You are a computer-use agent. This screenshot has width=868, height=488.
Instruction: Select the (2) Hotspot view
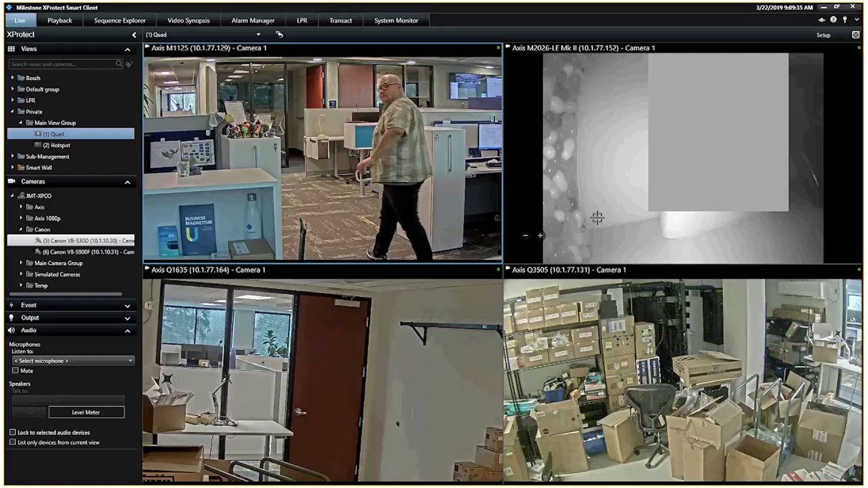point(56,145)
